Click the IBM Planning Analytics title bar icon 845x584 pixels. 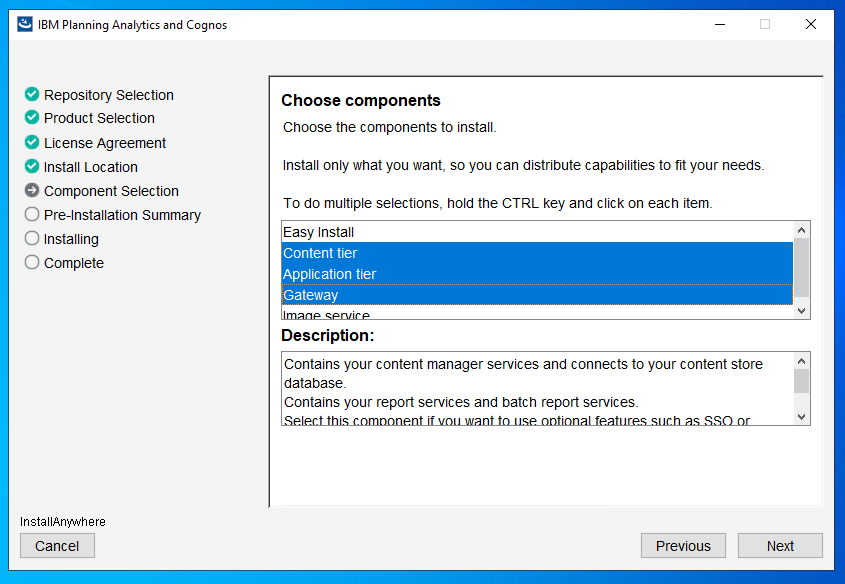[x=25, y=24]
